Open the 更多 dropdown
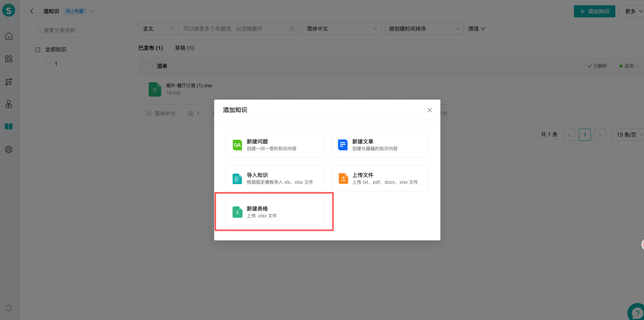 click(x=633, y=11)
